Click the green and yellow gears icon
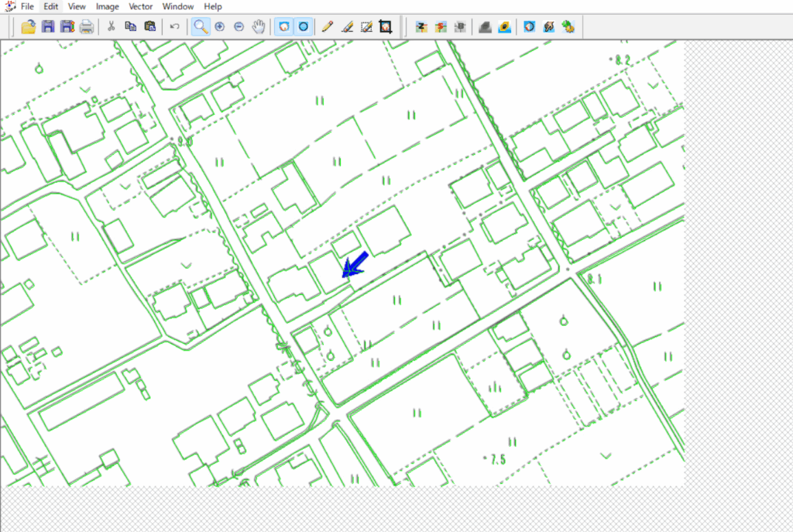 (568, 27)
